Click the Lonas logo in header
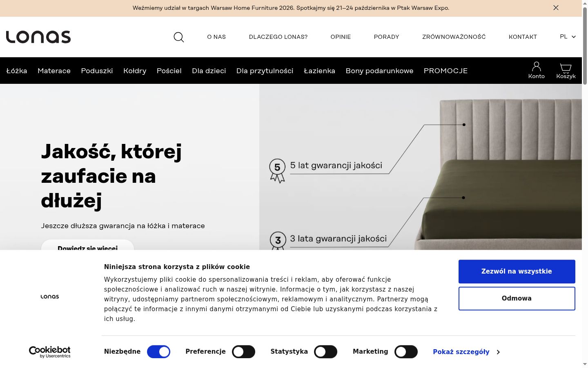The height and width of the screenshot is (368, 588). 38,37
